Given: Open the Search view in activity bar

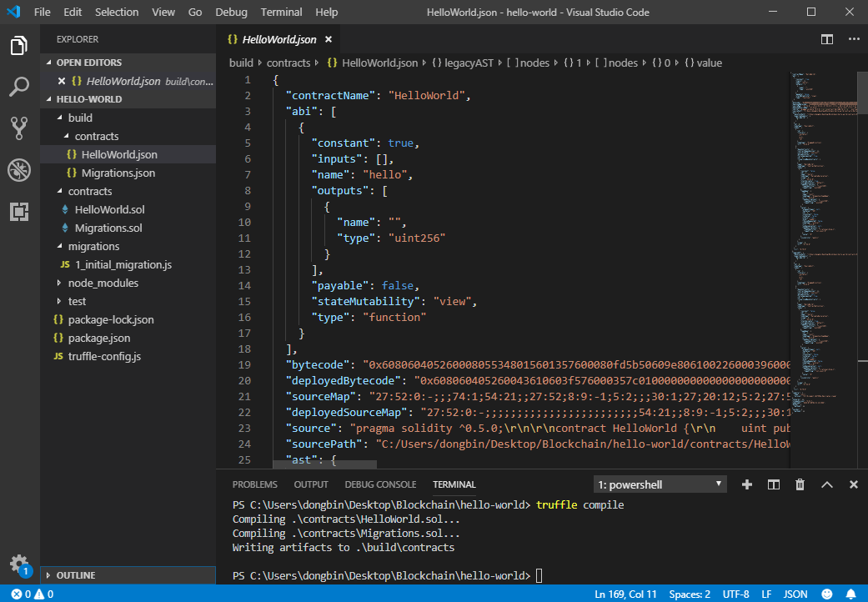Looking at the screenshot, I should [x=19, y=87].
